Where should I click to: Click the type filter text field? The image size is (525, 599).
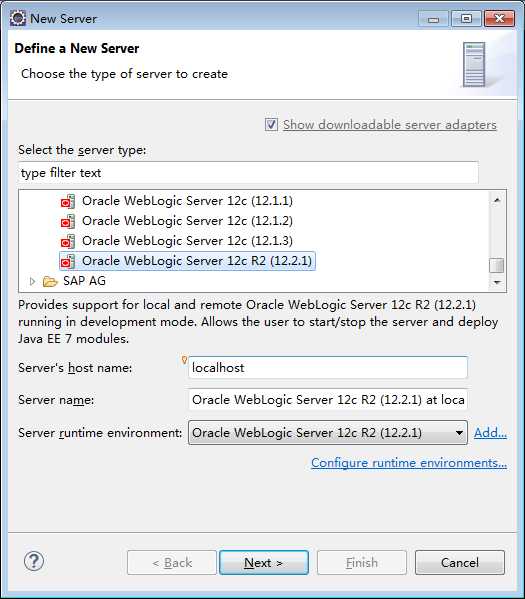click(248, 173)
